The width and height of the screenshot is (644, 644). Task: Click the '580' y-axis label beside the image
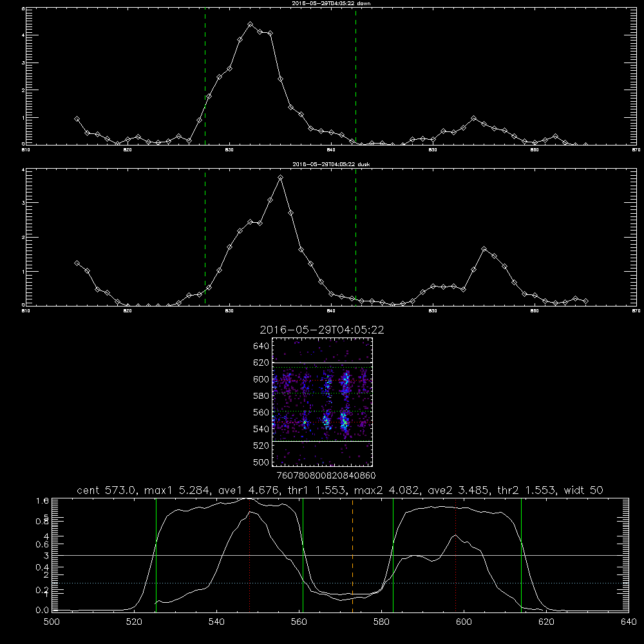[261, 395]
